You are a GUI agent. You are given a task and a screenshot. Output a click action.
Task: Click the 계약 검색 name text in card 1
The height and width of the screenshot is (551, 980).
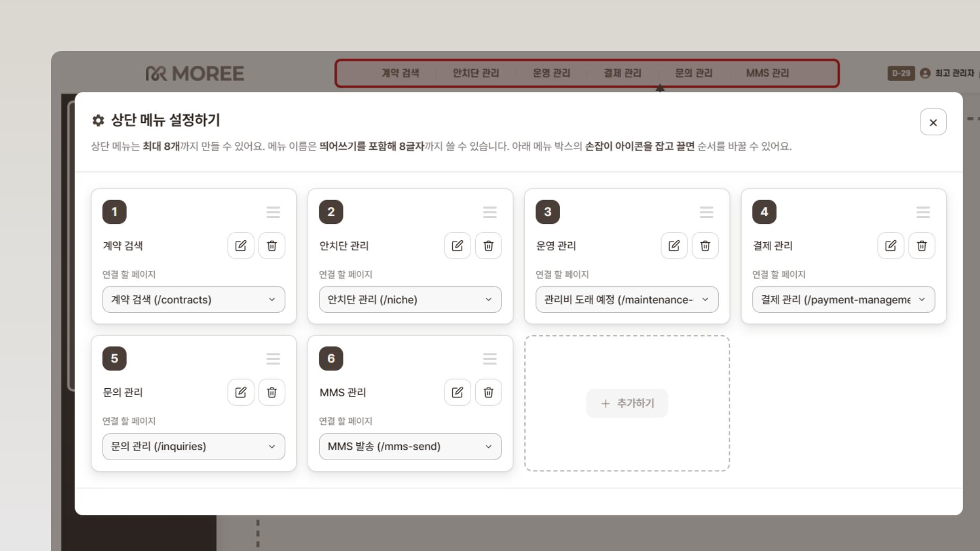[123, 246]
